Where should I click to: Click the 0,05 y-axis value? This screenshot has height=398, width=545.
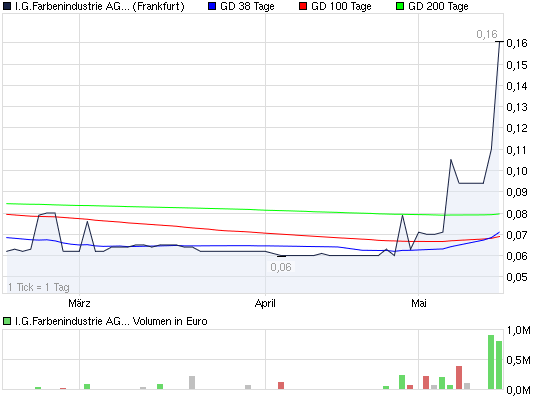517,277
